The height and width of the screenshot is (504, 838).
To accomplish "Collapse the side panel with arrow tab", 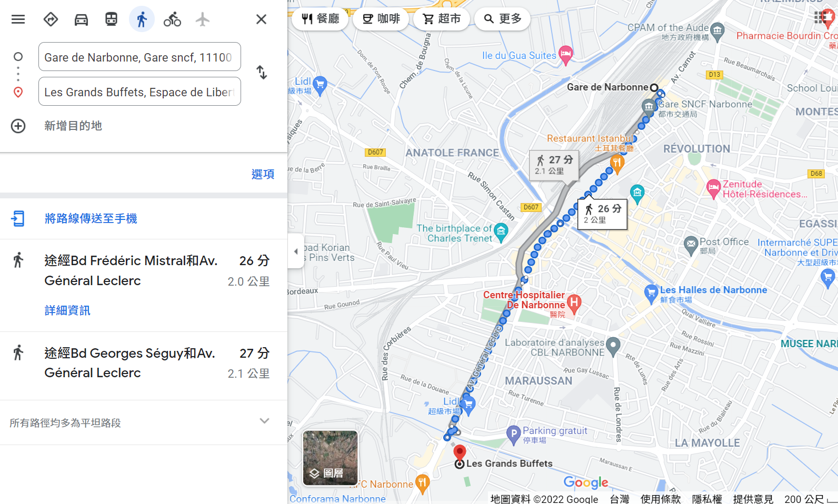I will click(296, 251).
